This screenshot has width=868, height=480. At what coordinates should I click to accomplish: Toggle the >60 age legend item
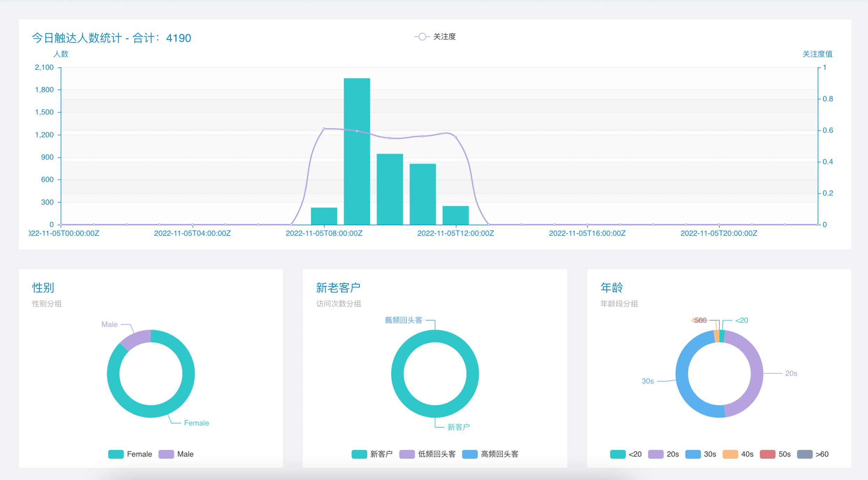click(x=813, y=454)
